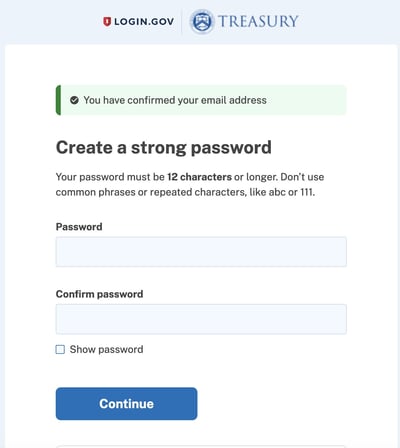This screenshot has height=448, width=400.
Task: Click the green bar of the alert
Action: (x=58, y=100)
